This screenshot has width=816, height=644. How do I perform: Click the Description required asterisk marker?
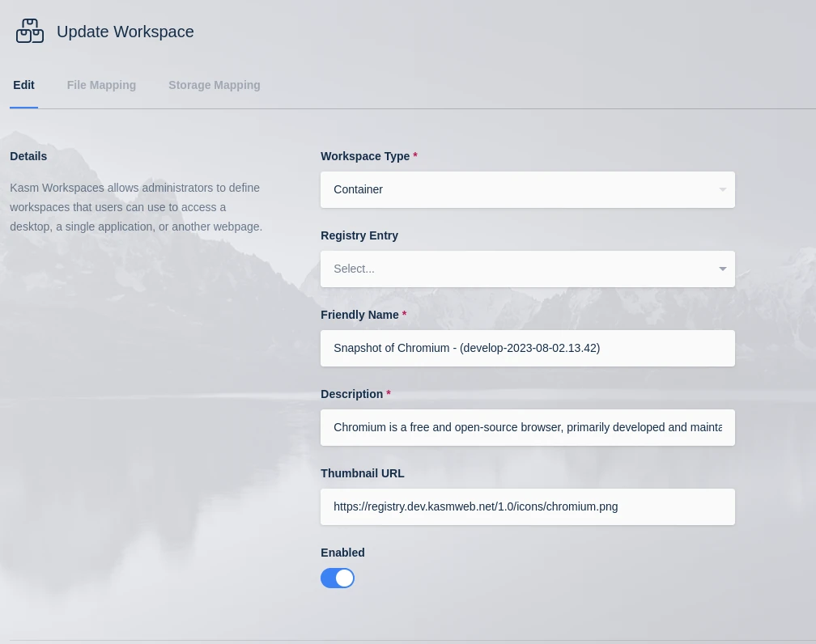[389, 394]
